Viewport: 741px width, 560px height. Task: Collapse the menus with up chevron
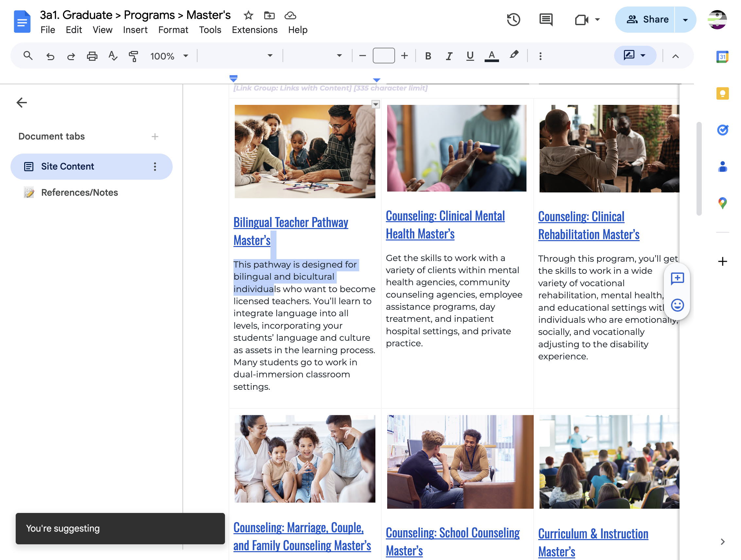(x=675, y=56)
